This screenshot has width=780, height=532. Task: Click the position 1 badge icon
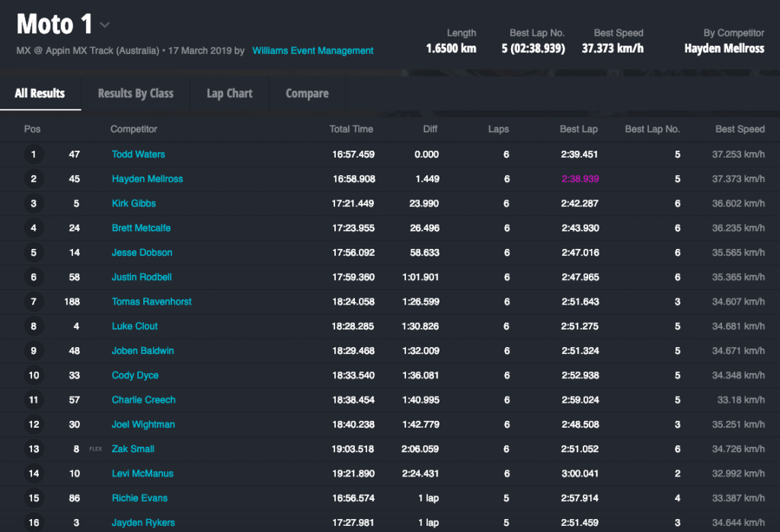click(x=33, y=155)
